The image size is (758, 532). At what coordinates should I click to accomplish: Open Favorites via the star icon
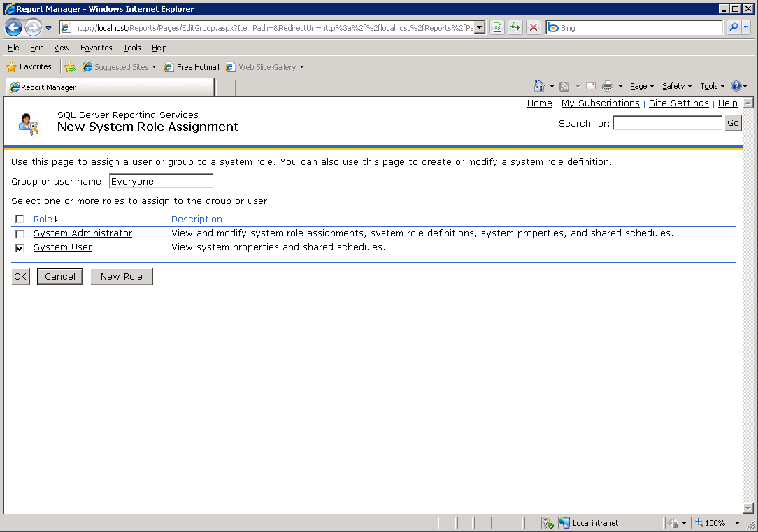coord(12,66)
